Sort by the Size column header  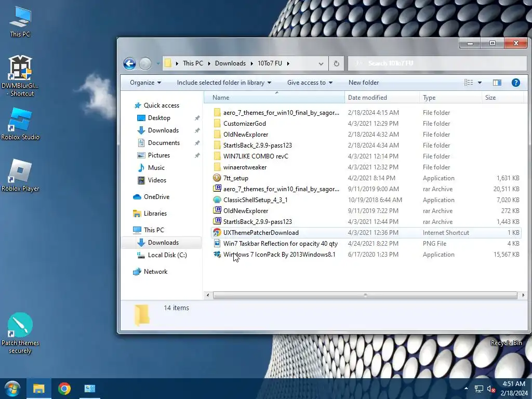pyautogui.click(x=502, y=98)
